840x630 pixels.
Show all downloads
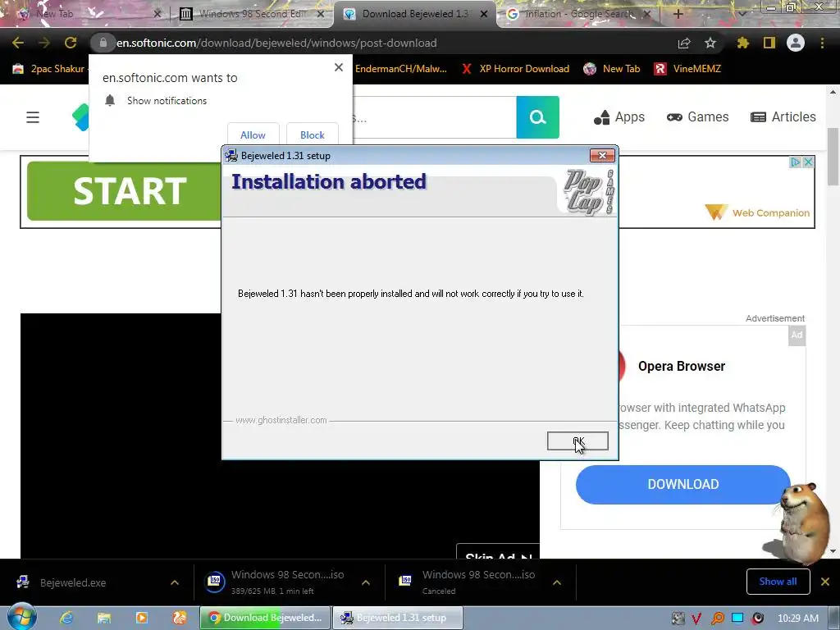pos(778,582)
